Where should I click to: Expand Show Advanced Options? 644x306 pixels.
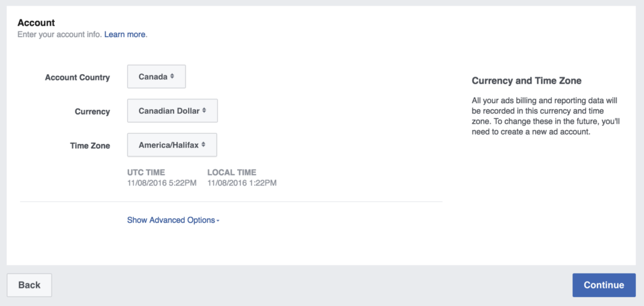click(174, 221)
